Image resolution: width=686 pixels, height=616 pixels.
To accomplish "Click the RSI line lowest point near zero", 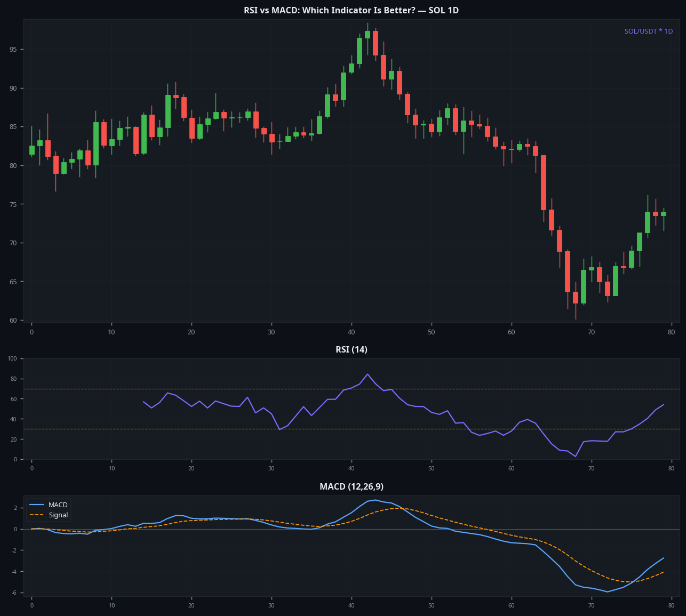I will [x=575, y=457].
